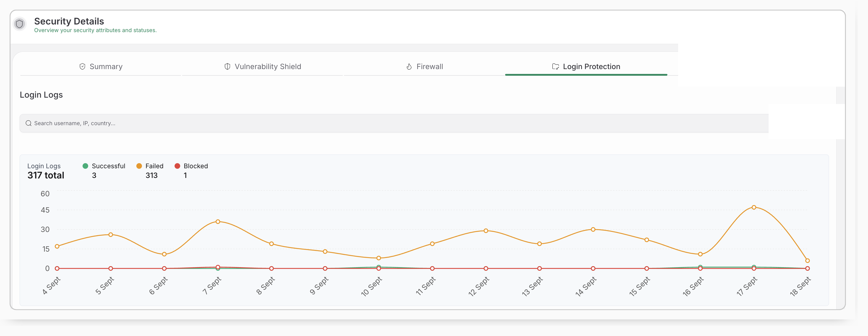Image resolution: width=868 pixels, height=336 pixels.
Task: Click the 11 Sept axis label
Action: (426, 286)
